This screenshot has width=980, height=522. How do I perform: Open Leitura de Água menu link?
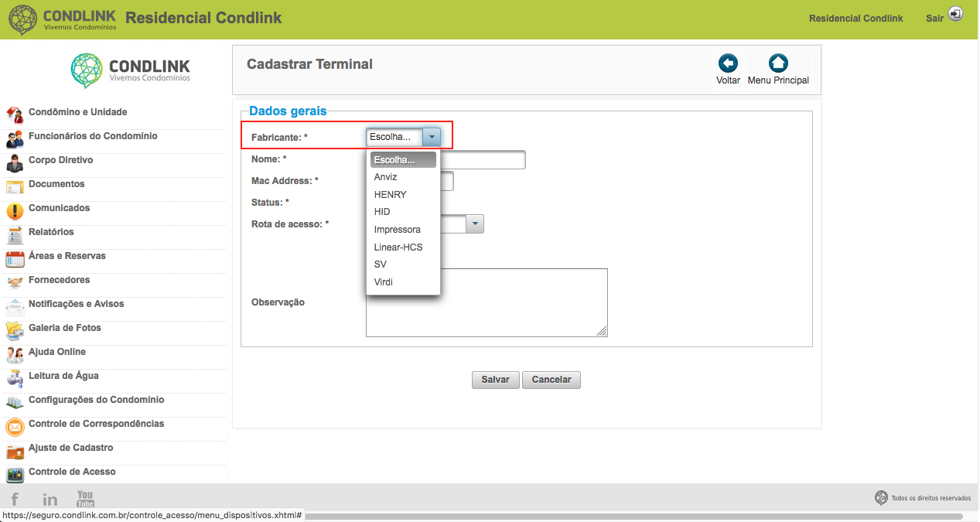click(x=63, y=376)
